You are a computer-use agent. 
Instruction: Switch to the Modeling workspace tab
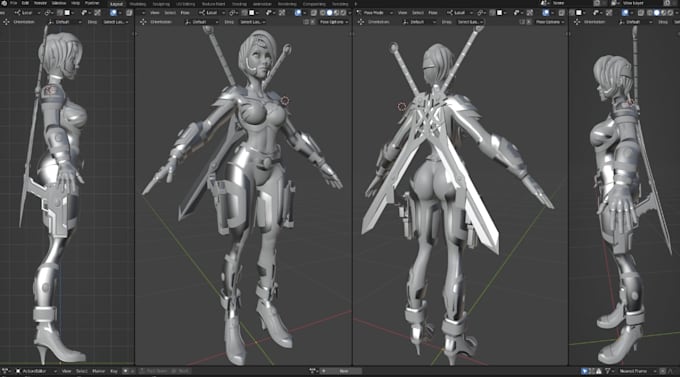[138, 4]
